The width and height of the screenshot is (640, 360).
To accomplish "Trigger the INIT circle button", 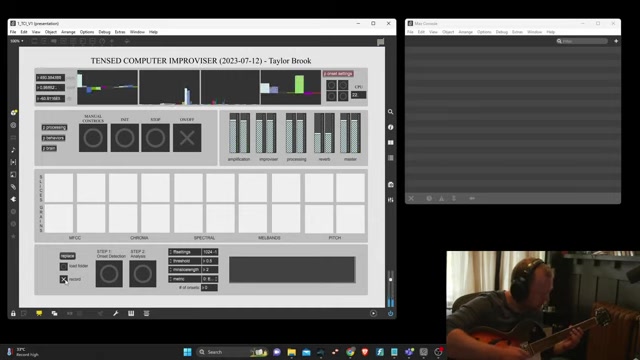I will 124,138.
